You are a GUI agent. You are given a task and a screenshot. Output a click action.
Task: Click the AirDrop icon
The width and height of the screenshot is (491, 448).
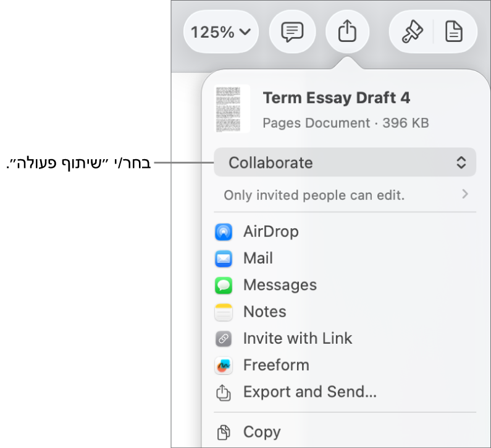[x=224, y=232]
